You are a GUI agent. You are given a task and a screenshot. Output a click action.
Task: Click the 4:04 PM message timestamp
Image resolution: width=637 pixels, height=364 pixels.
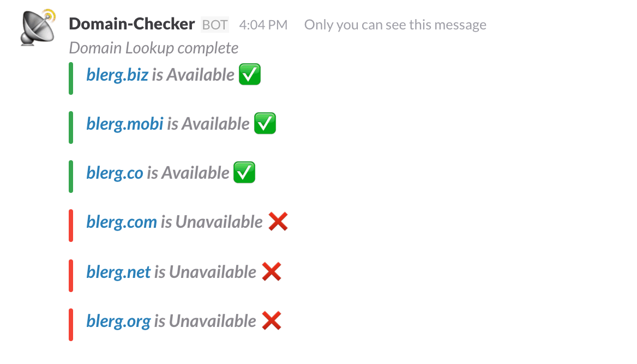pyautogui.click(x=263, y=25)
